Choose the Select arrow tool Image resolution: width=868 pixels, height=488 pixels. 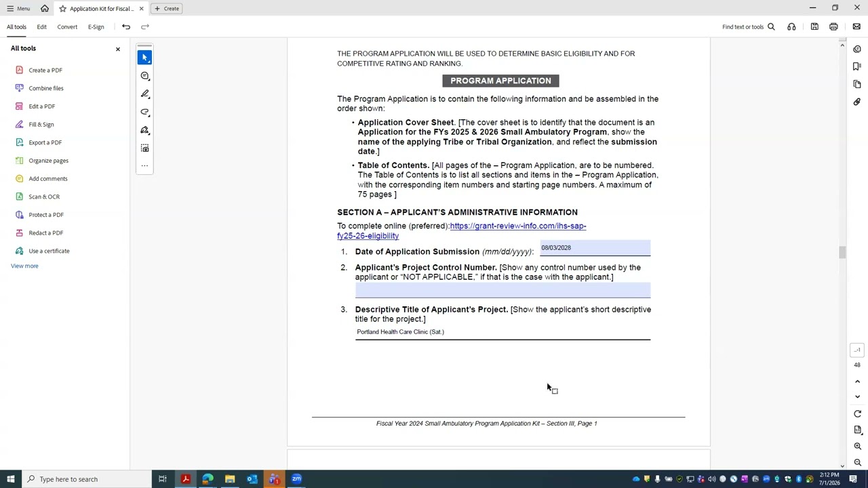coord(144,58)
